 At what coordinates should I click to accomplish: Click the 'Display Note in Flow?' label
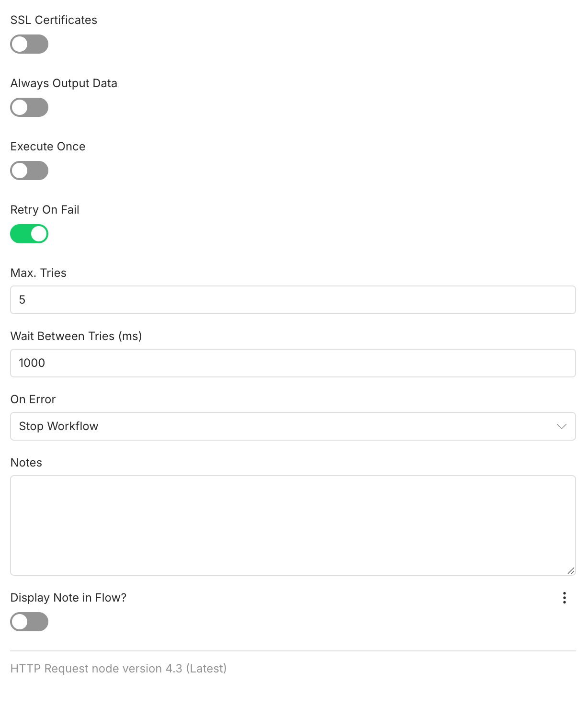tap(68, 598)
